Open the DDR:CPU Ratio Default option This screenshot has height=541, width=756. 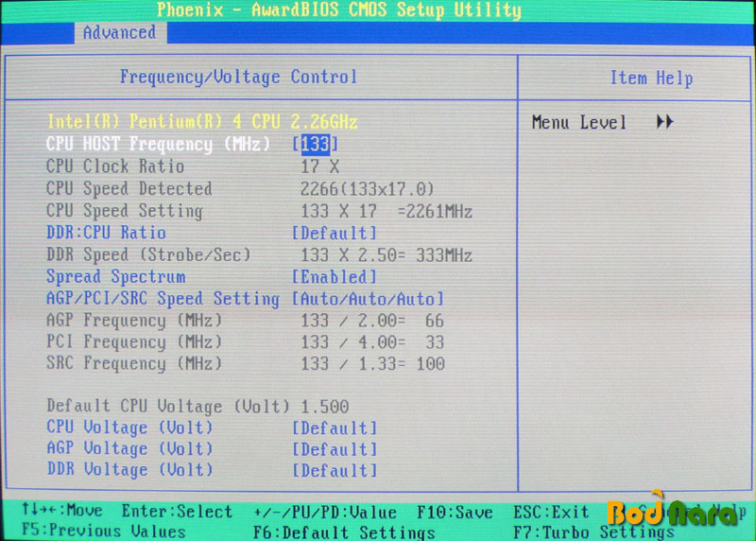(335, 233)
